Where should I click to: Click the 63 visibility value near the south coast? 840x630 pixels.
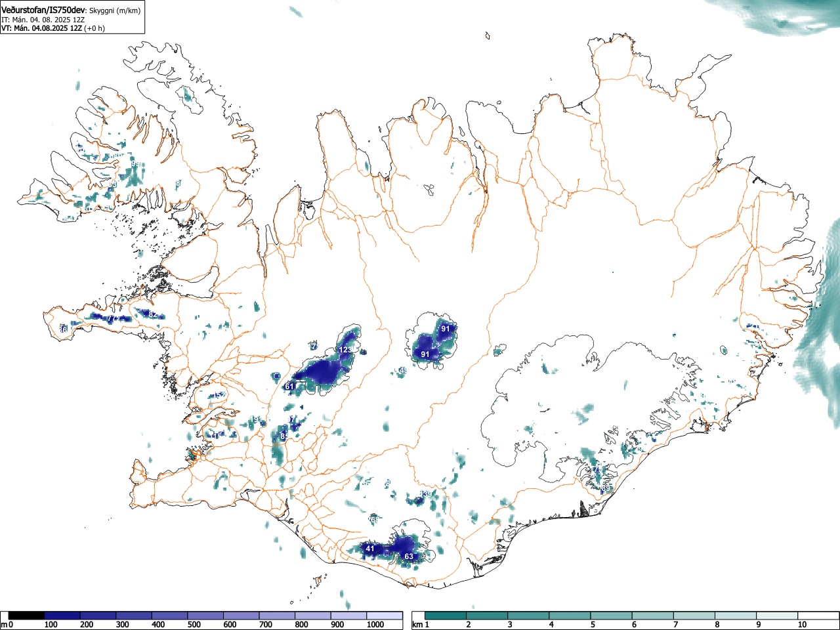(409, 556)
